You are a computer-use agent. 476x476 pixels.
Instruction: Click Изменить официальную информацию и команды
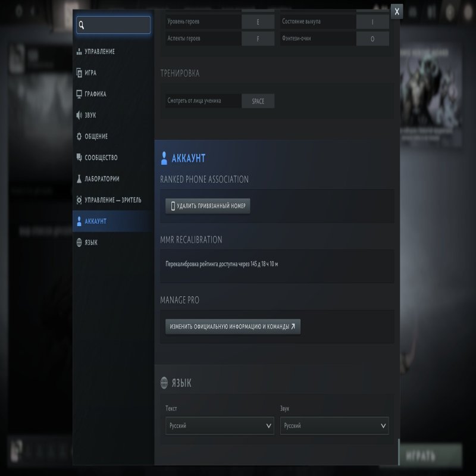click(x=233, y=327)
